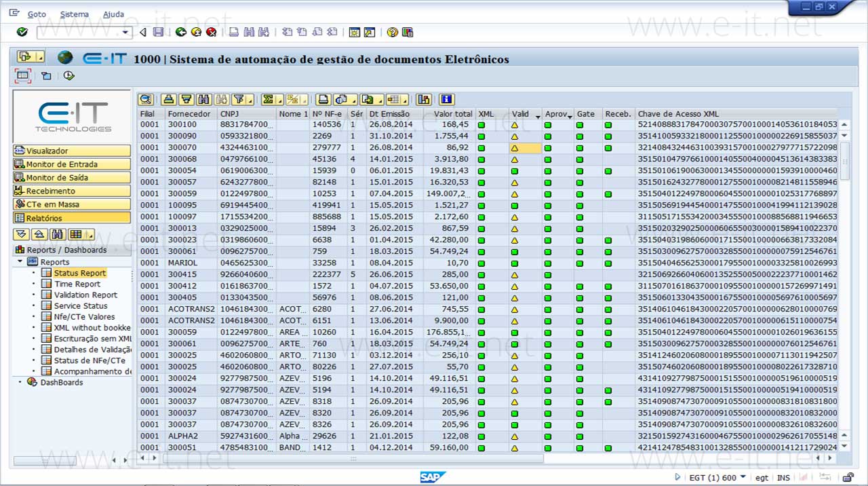Click the Create New Session icon
The width and height of the screenshot is (868, 486).
tap(354, 32)
